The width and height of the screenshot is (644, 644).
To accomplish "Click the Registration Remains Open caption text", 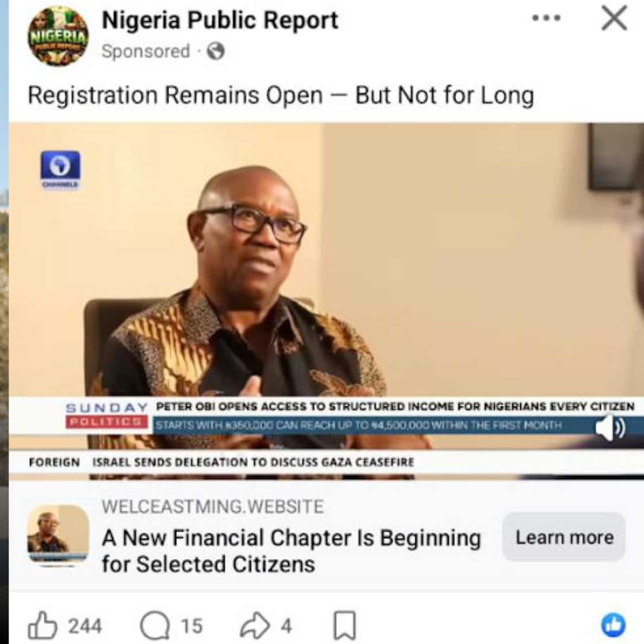I will click(281, 95).
